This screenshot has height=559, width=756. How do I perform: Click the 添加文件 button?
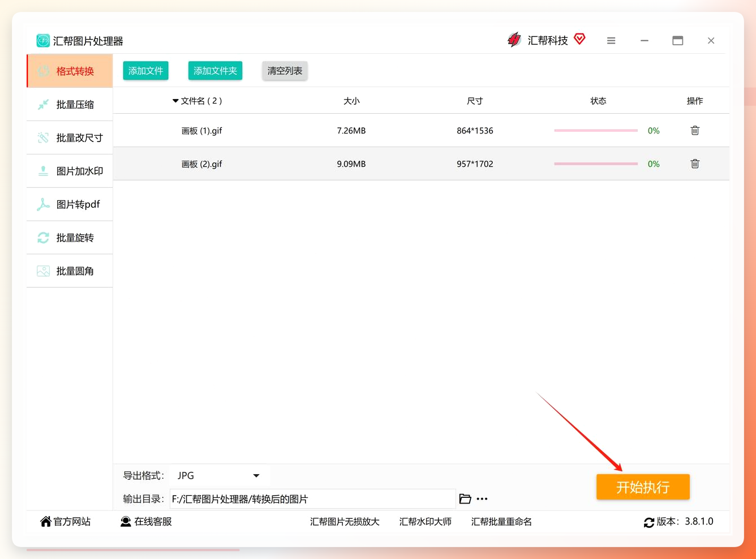tap(146, 71)
